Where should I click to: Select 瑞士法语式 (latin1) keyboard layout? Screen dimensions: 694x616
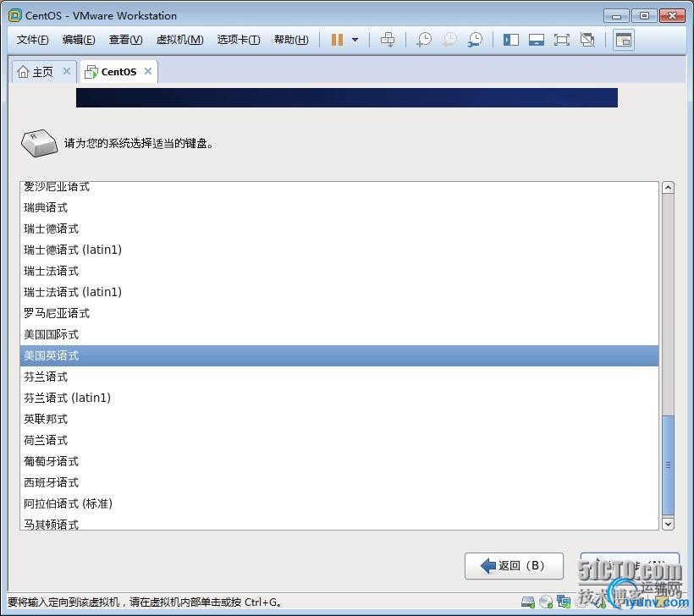pos(339,292)
